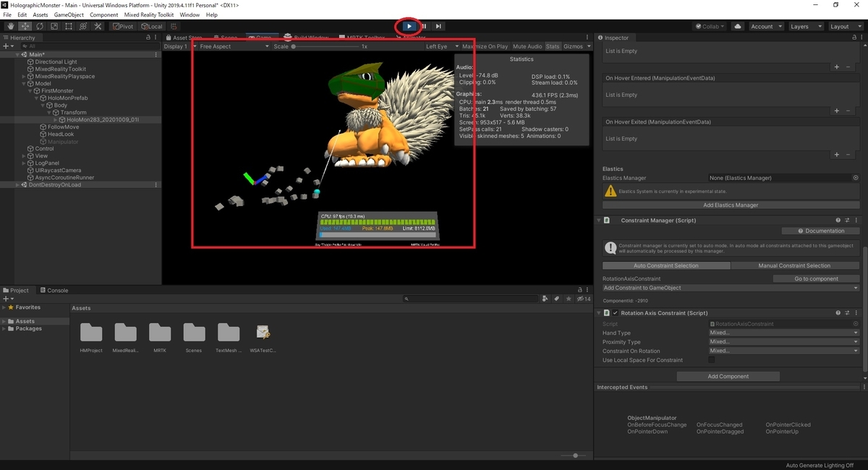This screenshot has width=868, height=470.
Task: Add event under On Hover Entered
Action: pos(837,111)
